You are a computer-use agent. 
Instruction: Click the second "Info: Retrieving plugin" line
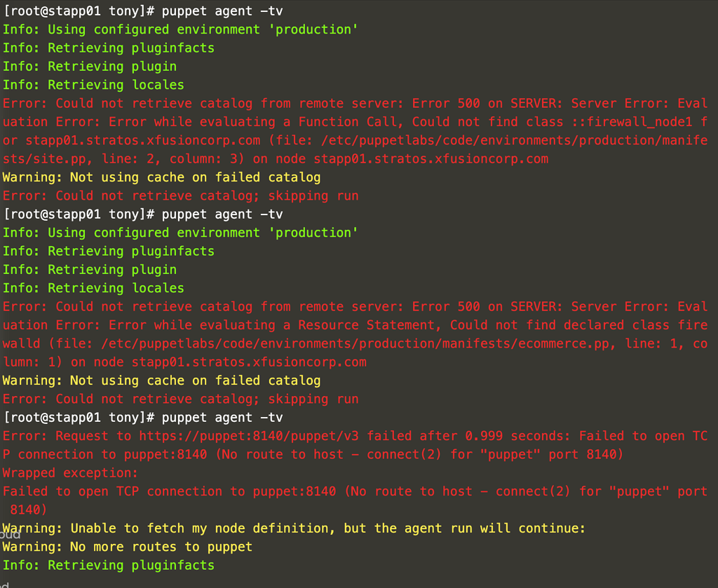pos(90,270)
